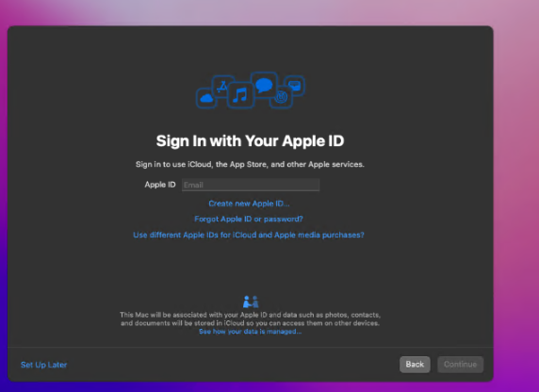Click the rightmost card-shaped service icon
This screenshot has height=392, width=539.
click(x=295, y=85)
